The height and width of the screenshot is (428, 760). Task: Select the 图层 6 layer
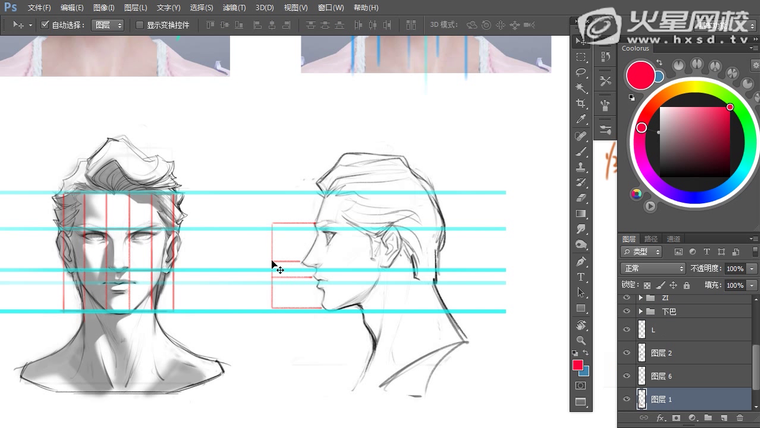click(x=662, y=376)
